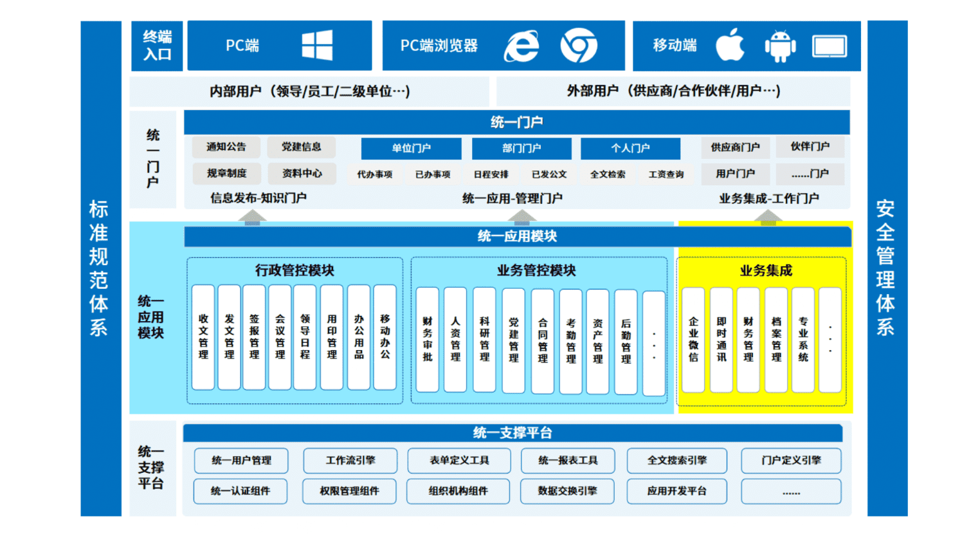
Task: Select the Apple logo in 移动端
Action: click(730, 45)
